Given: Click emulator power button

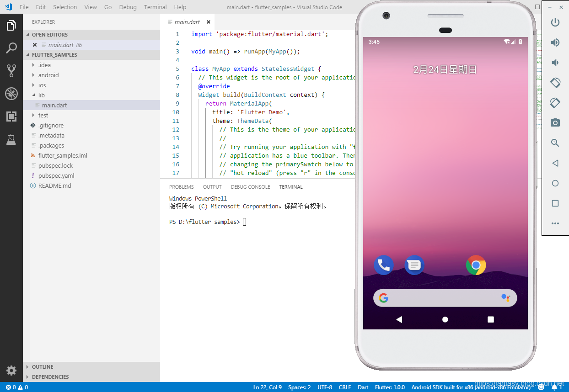Looking at the screenshot, I should [555, 22].
